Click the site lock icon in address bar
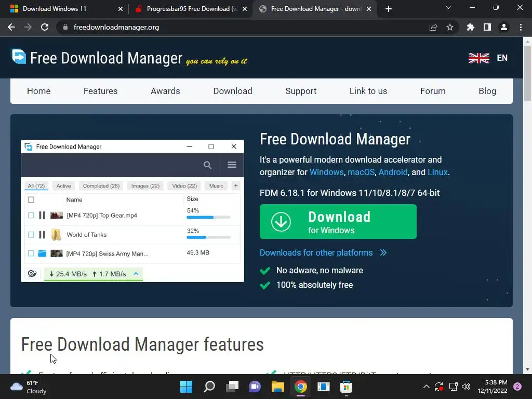The image size is (532, 399). 65,27
